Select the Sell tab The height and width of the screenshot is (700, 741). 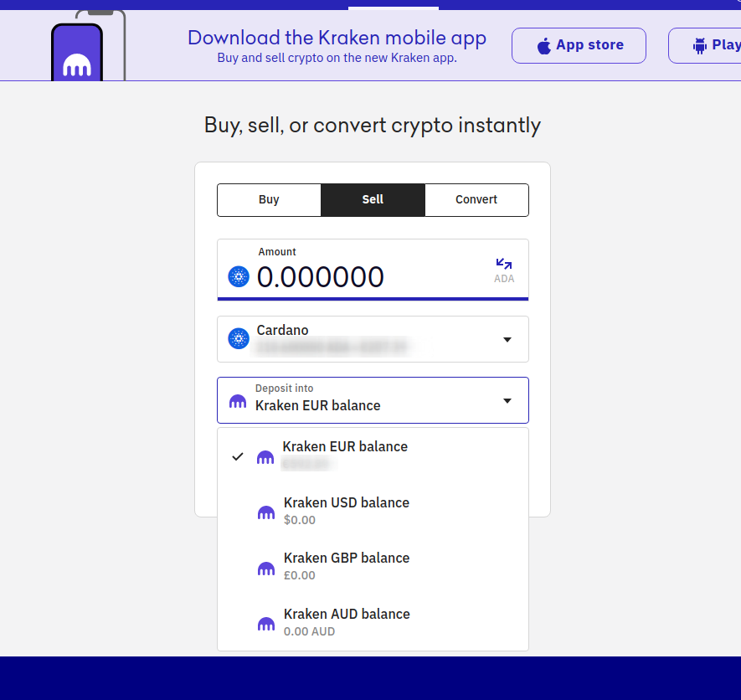(373, 200)
